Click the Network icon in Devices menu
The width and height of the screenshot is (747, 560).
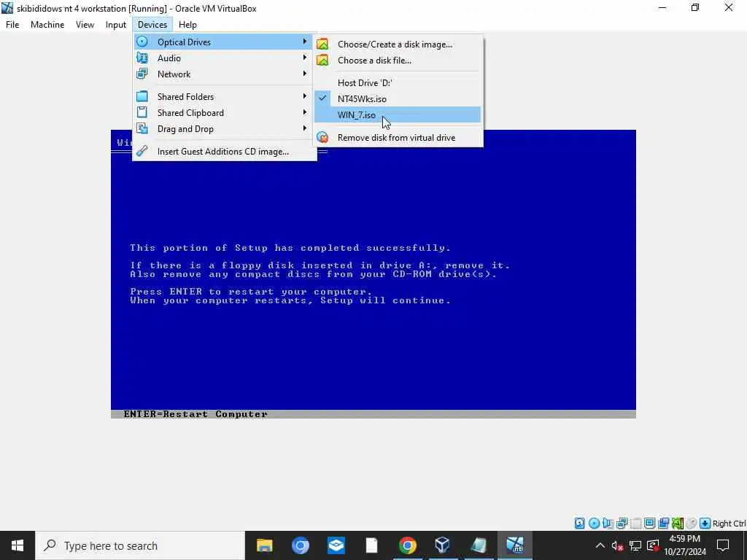click(142, 74)
